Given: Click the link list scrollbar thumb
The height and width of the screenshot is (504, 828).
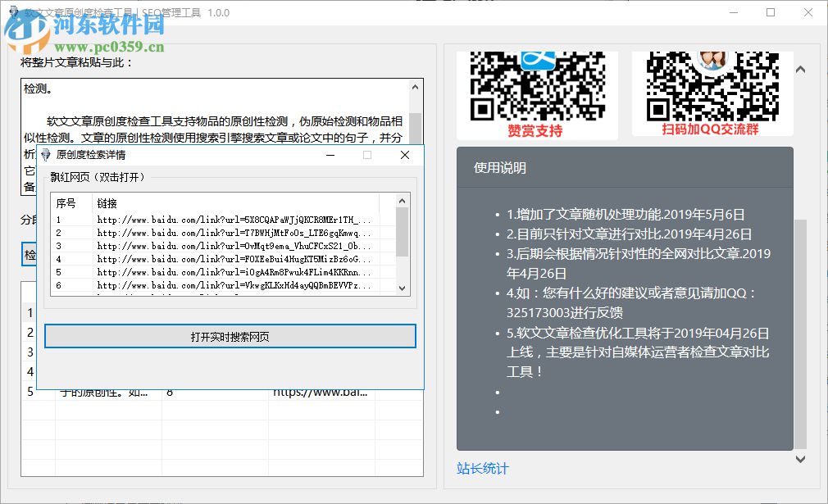Looking at the screenshot, I should pos(402,232).
